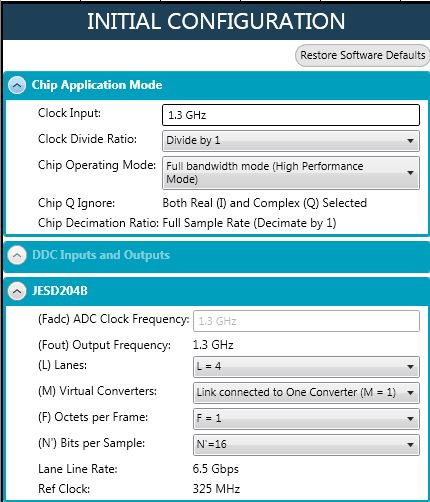The image size is (430, 502).
Task: Click the Clock Input text field
Action: coord(291,115)
